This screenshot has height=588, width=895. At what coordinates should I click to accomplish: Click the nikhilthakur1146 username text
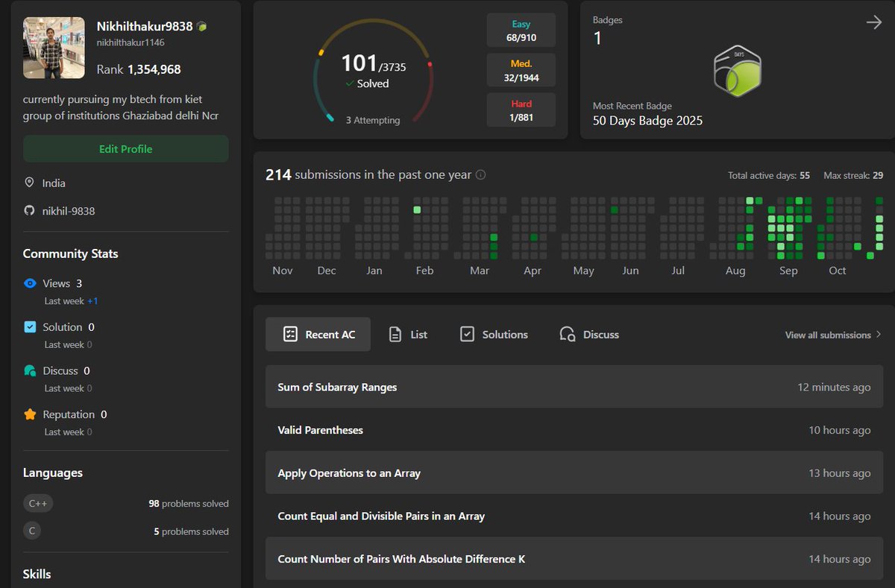(131, 42)
